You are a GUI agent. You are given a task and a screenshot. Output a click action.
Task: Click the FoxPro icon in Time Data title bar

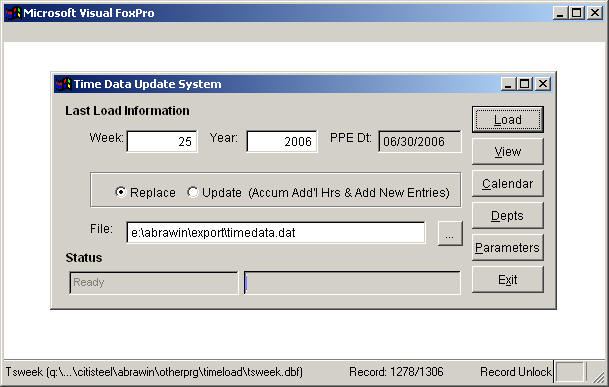63,84
